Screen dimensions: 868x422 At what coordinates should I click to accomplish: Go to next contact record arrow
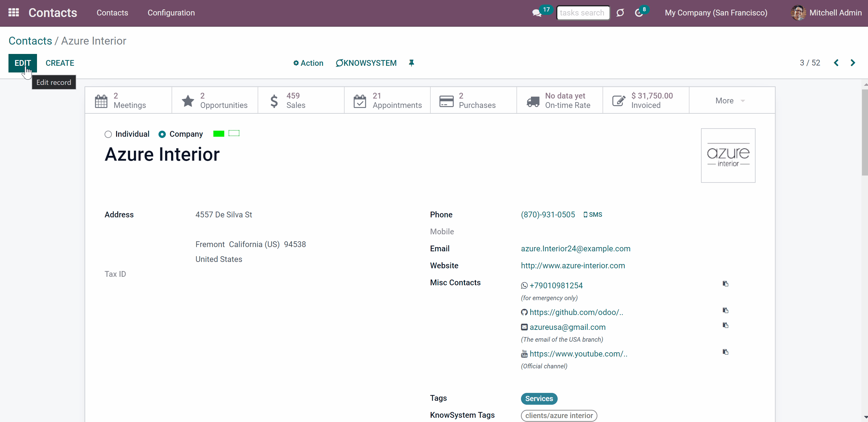(853, 63)
